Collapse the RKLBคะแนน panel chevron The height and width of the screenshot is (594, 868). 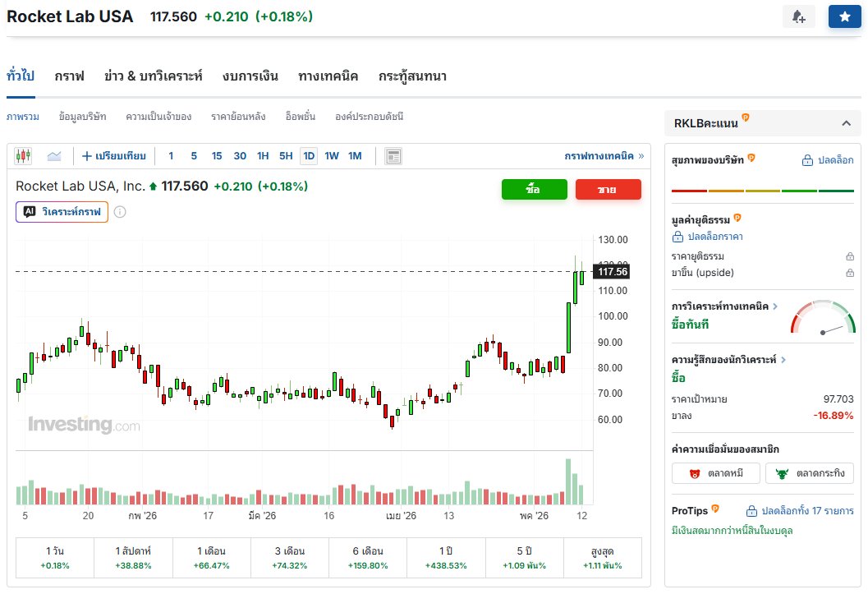(846, 123)
